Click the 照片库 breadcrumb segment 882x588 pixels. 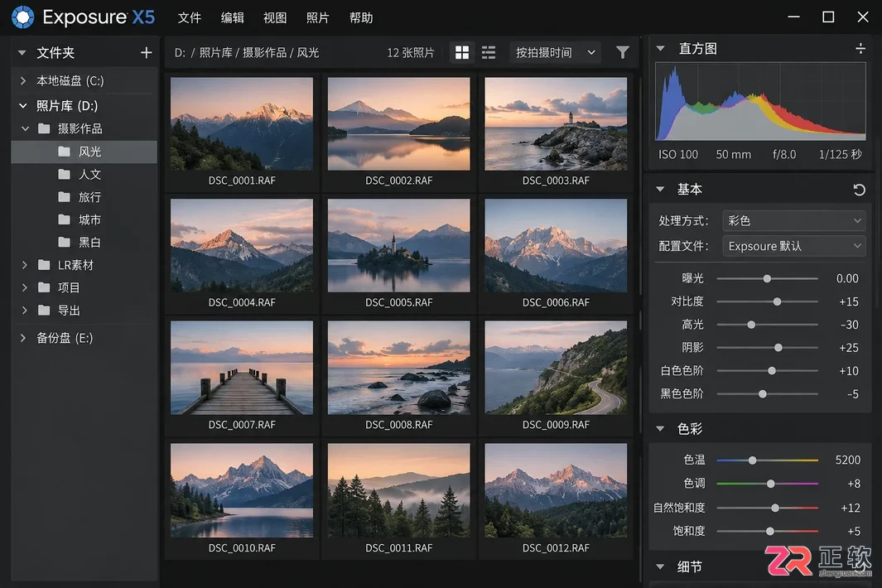click(x=216, y=52)
